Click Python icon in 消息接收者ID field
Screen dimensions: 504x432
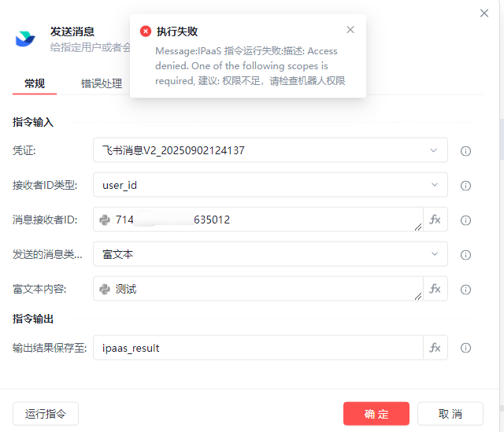coord(105,220)
